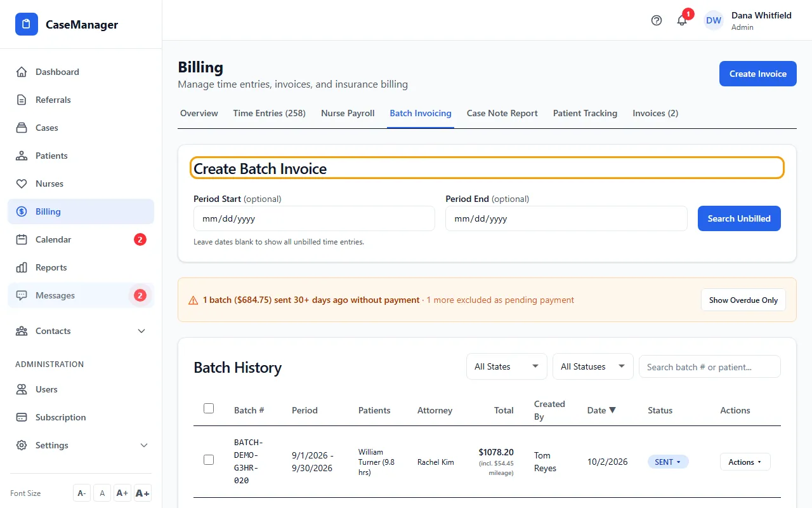812x508 pixels.
Task: Click the Rachel Kim attorney cell
Action: [x=436, y=462]
